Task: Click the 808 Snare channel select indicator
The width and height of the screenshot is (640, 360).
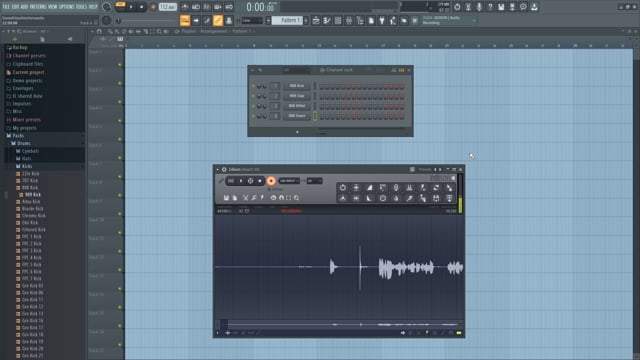Action: (315, 116)
